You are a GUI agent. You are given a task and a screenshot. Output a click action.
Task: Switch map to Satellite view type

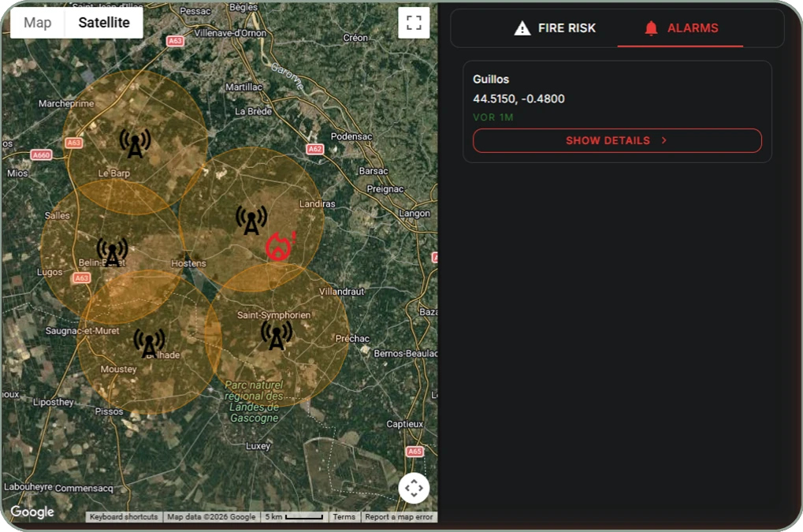pos(104,23)
